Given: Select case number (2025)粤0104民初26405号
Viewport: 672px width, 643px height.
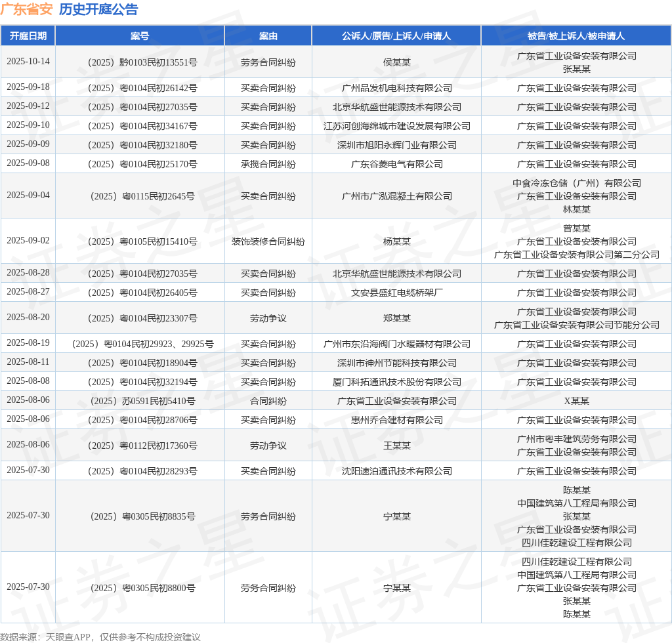Looking at the screenshot, I should pyautogui.click(x=142, y=293).
